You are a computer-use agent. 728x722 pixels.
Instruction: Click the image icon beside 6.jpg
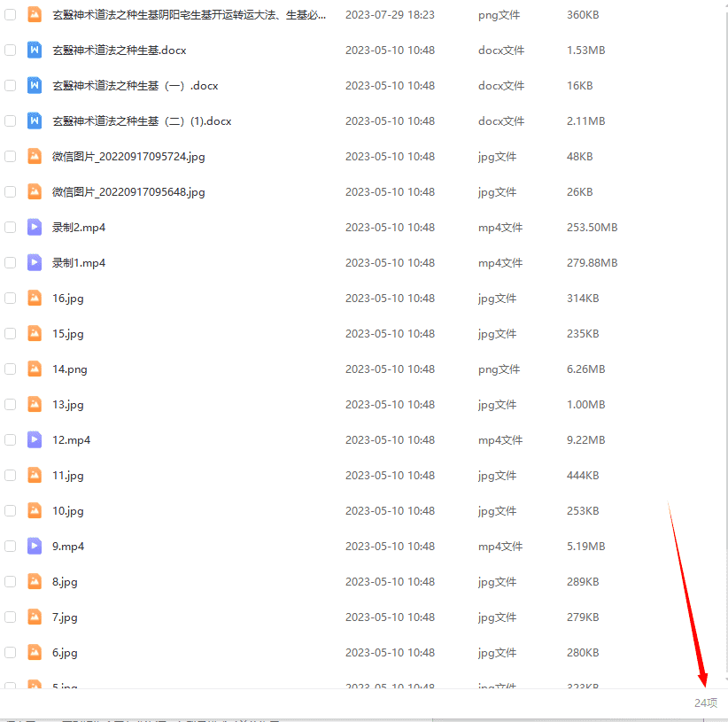35,653
